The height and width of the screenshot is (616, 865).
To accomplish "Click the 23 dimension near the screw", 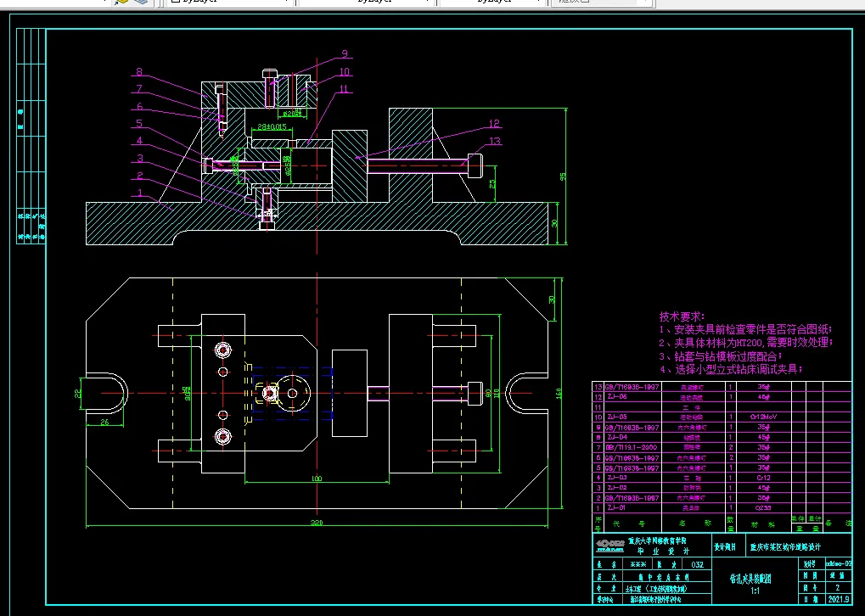I will (x=492, y=183).
